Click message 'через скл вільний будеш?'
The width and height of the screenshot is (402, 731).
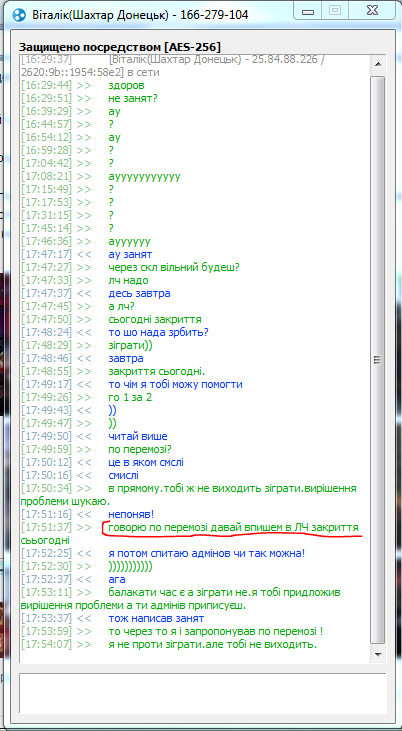[173, 268]
